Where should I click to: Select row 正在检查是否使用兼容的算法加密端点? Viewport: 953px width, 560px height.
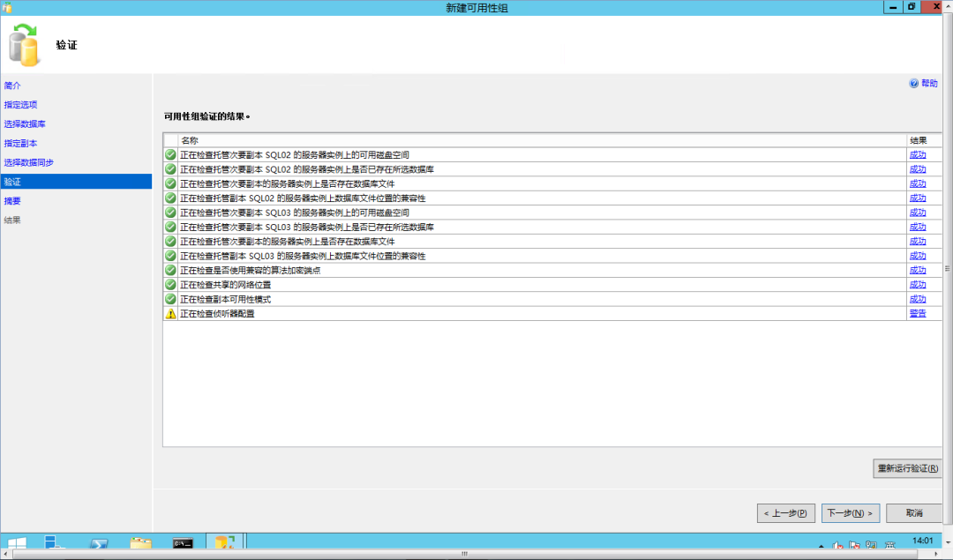click(552, 270)
